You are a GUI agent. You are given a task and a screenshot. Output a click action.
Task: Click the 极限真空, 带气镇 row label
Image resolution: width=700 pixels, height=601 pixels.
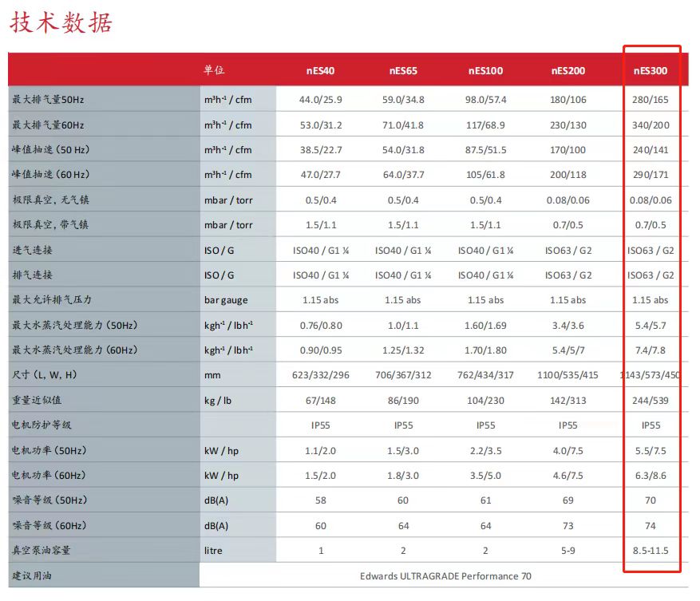click(50, 224)
